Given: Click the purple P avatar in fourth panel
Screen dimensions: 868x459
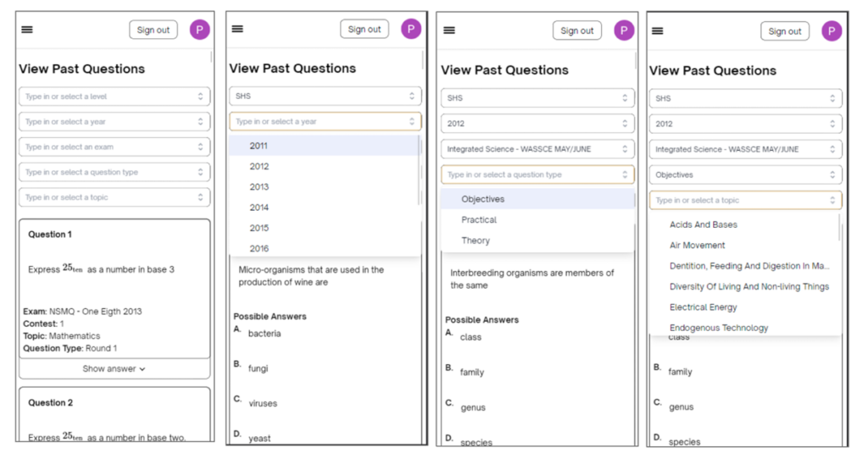Looking at the screenshot, I should 832,31.
